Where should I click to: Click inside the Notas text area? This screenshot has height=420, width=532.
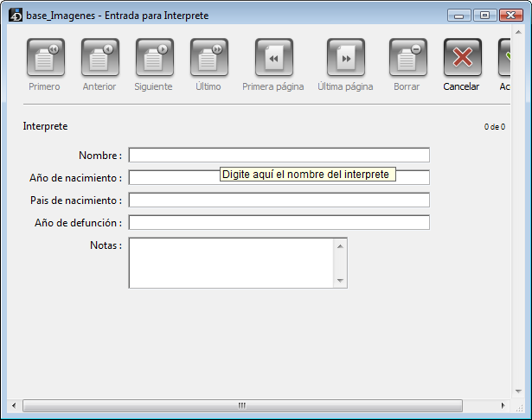tap(231, 263)
